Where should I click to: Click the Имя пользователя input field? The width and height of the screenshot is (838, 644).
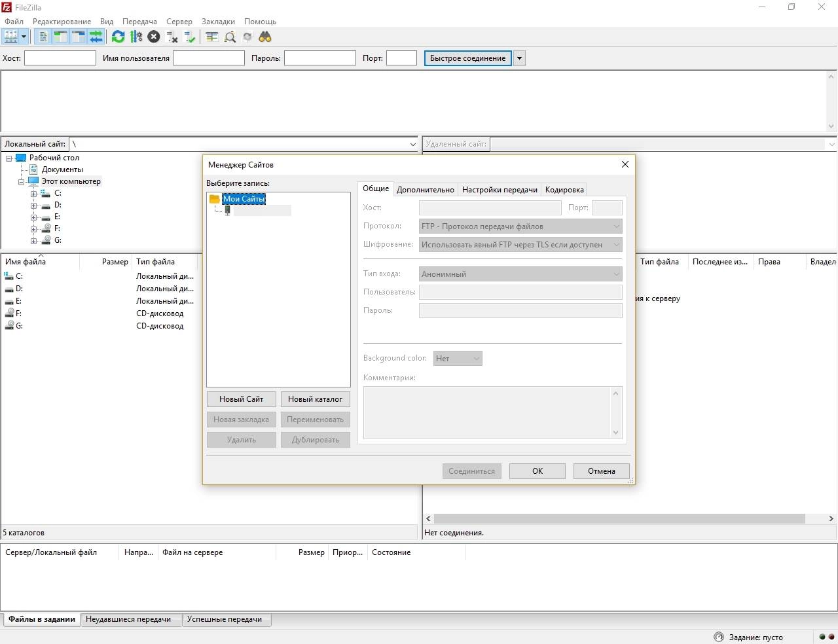(209, 58)
